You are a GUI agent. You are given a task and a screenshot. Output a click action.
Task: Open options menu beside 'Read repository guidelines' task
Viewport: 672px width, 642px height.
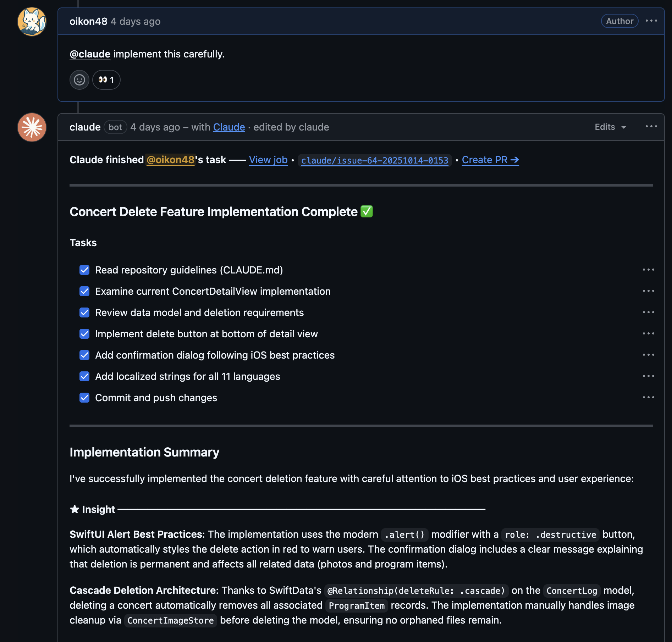point(649,270)
